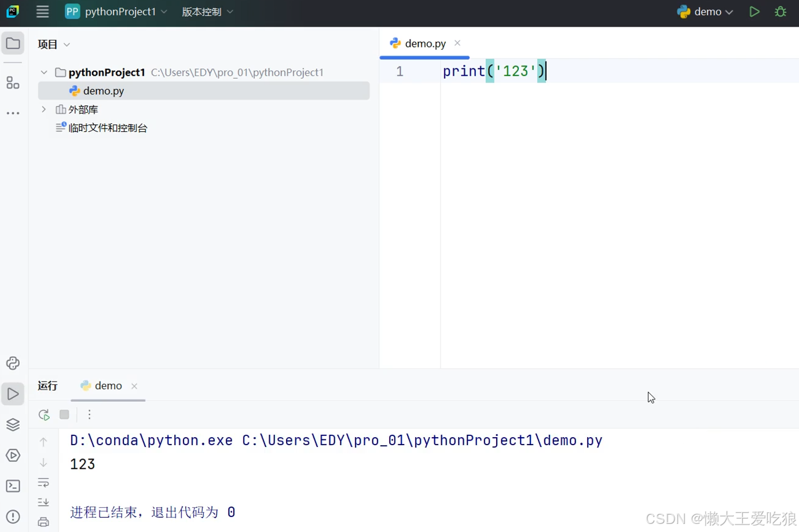Open the Python Console tool window icon
This screenshot has height=532, width=799.
pos(13,364)
